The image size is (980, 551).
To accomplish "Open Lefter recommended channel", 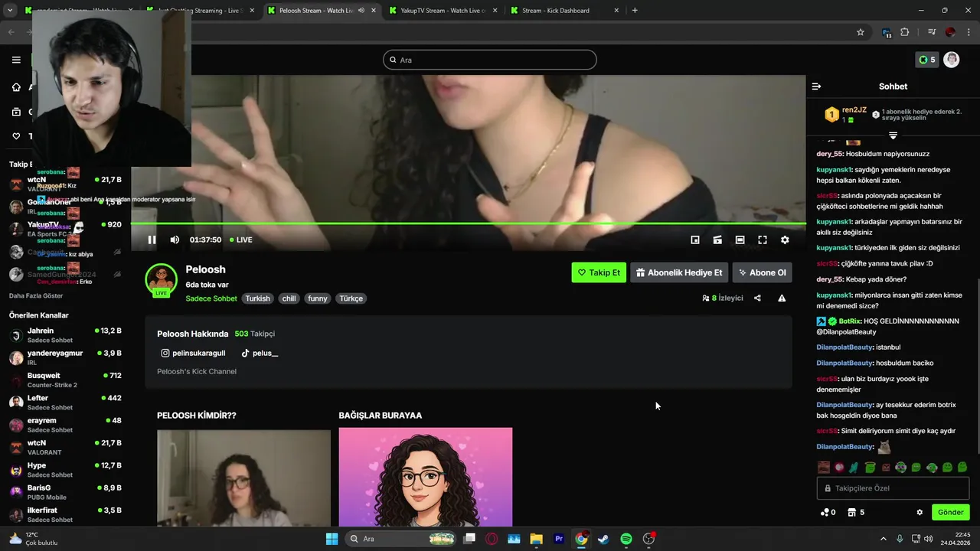I will [x=65, y=403].
